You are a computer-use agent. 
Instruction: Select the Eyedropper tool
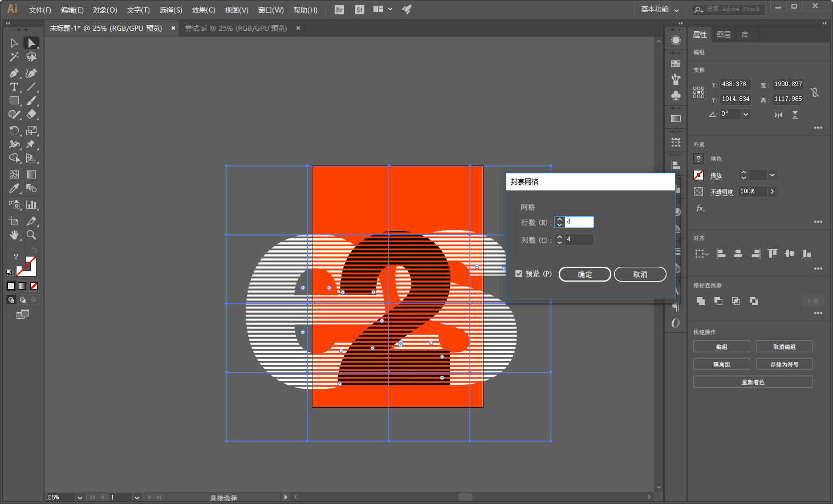14,188
